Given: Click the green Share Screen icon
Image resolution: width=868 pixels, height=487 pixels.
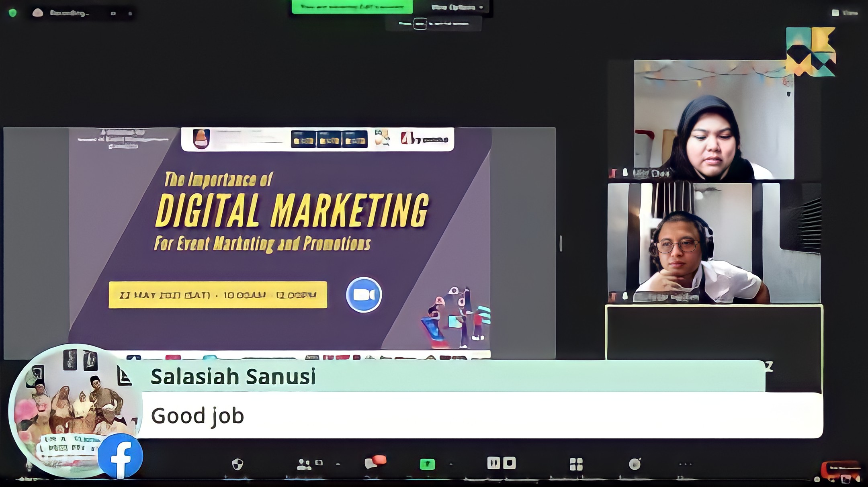Looking at the screenshot, I should [x=427, y=464].
